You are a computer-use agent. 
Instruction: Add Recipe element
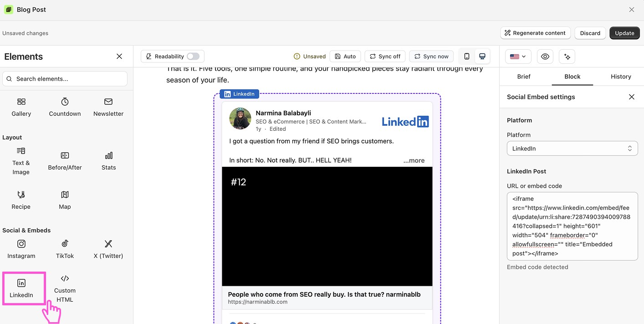point(21,201)
